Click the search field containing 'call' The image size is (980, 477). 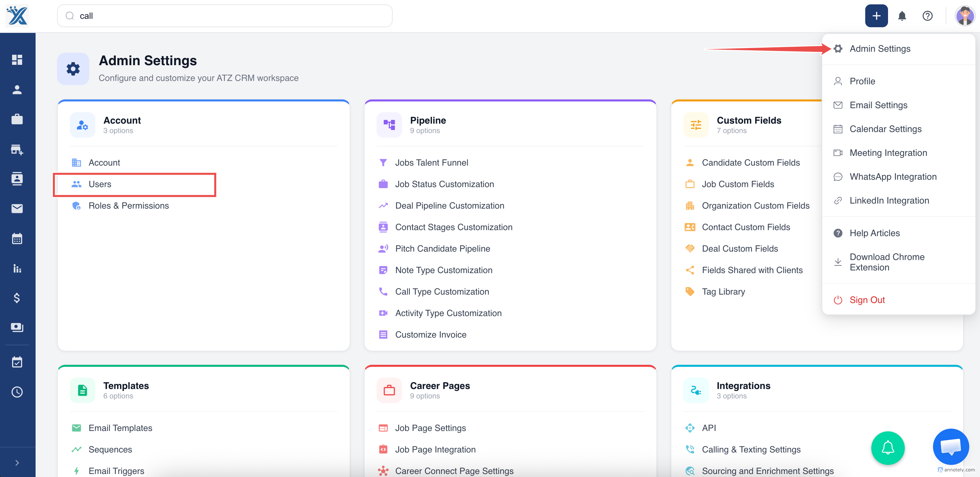coord(225,15)
